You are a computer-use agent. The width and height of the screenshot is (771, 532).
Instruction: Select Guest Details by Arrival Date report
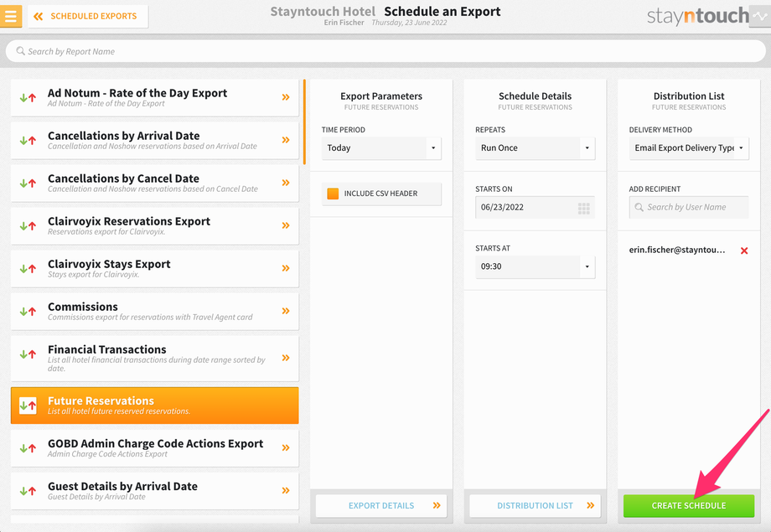coord(154,491)
